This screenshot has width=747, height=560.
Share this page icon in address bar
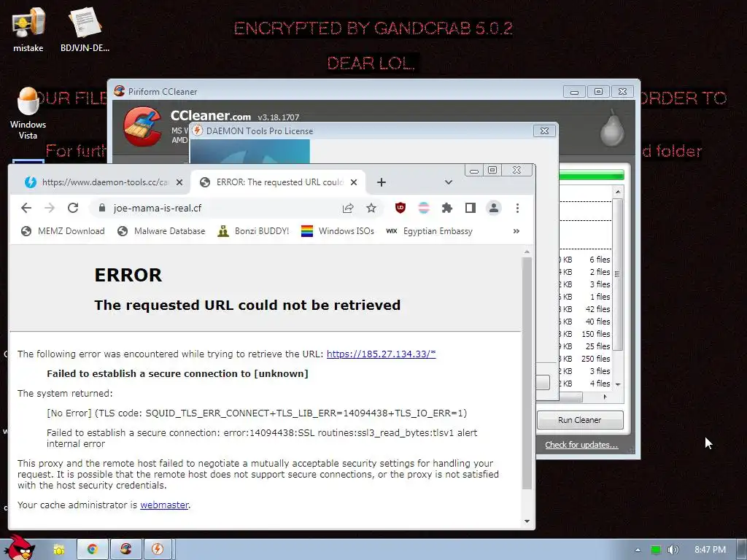[348, 208]
